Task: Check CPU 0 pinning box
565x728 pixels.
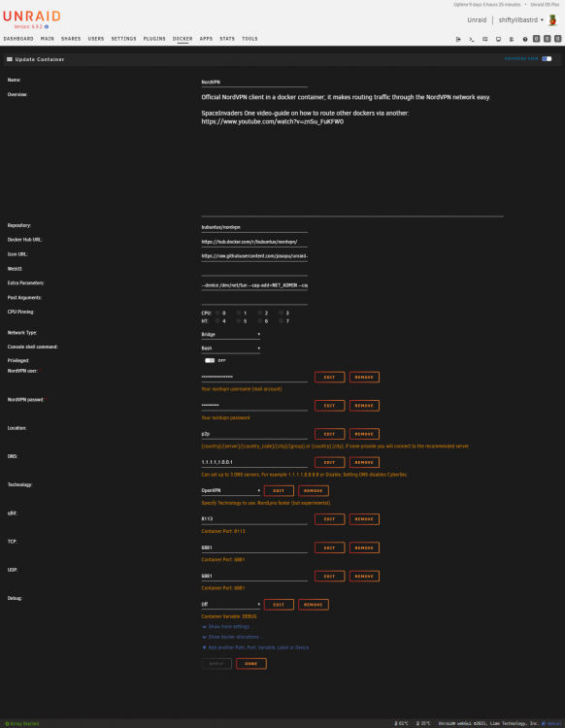Action: coord(217,313)
